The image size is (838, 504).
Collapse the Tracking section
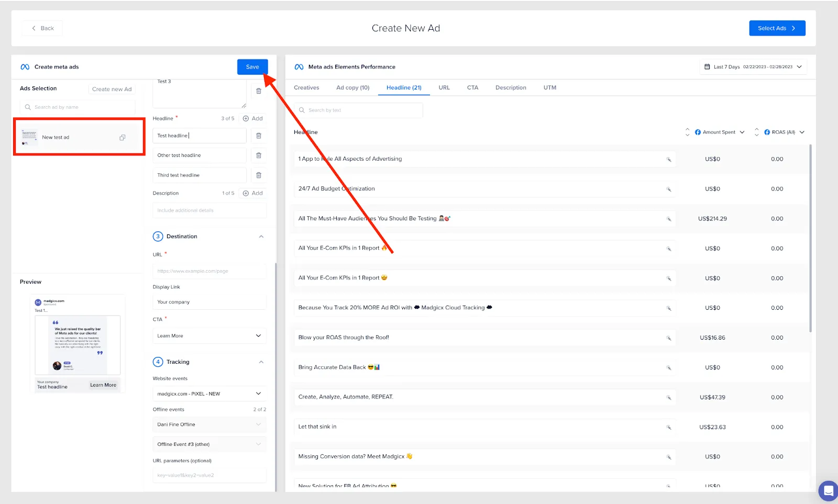[x=261, y=362]
